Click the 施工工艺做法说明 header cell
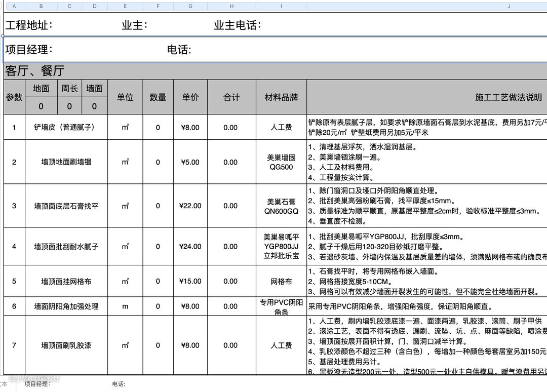This screenshot has height=392, width=547. [508, 97]
